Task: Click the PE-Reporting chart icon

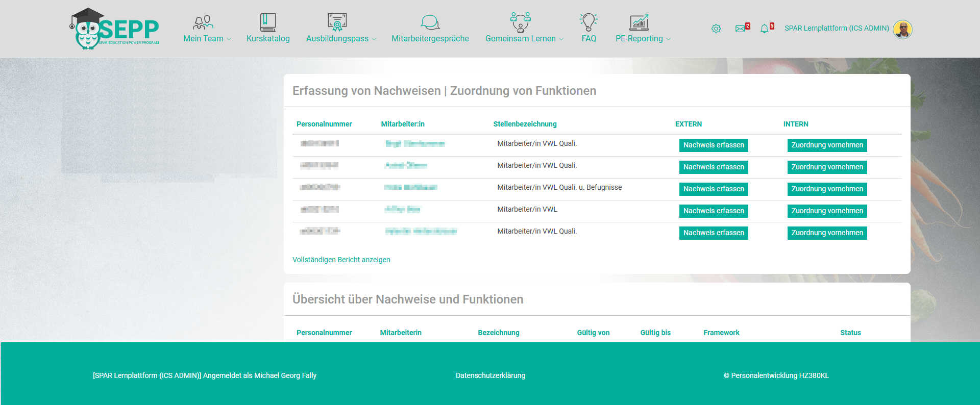Action: click(639, 22)
